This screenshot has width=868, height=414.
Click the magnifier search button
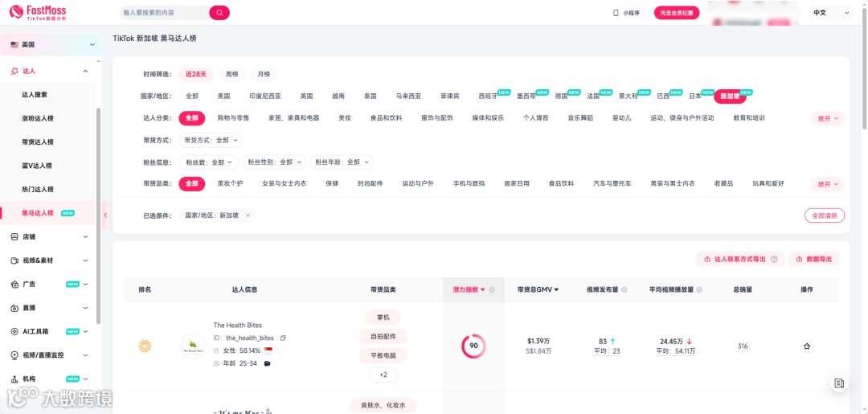pos(219,13)
